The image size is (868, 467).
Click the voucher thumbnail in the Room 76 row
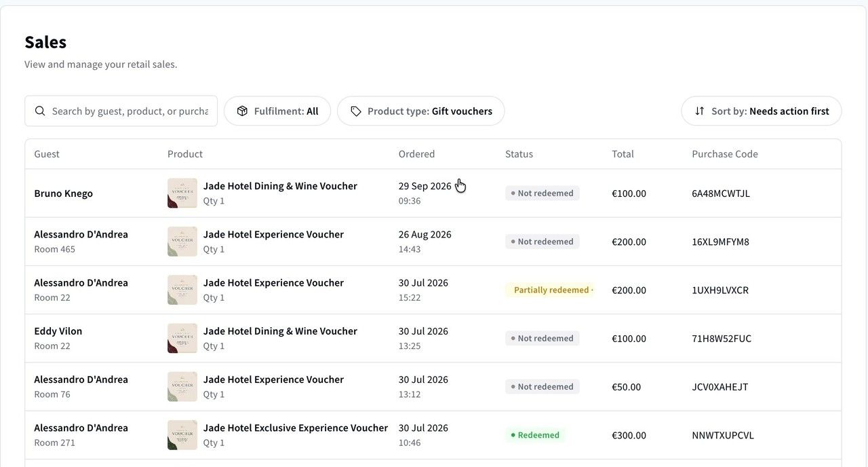coord(182,386)
